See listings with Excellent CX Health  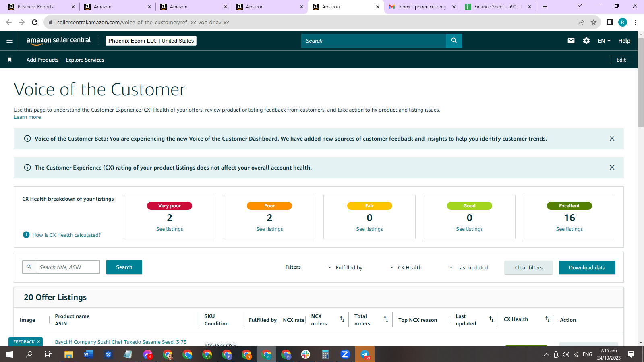[569, 229]
